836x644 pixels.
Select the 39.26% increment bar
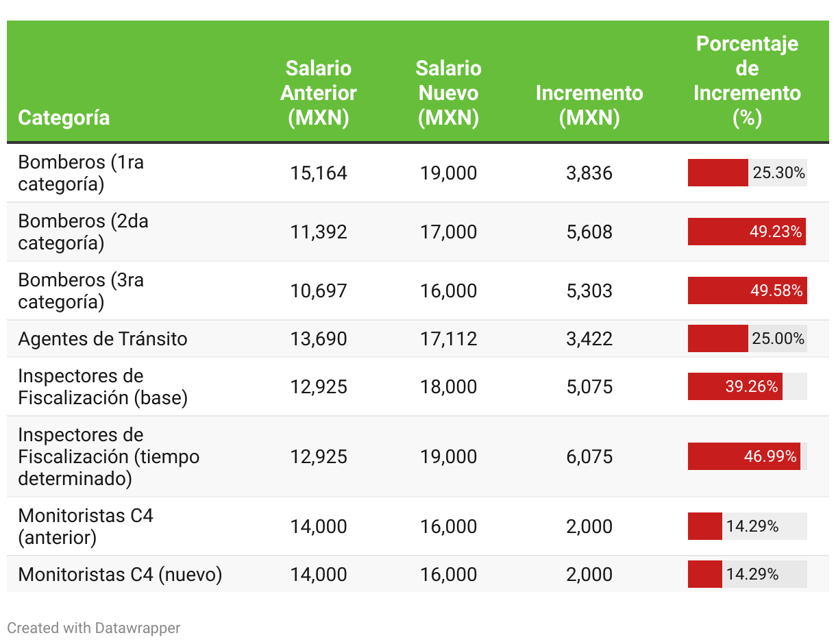click(735, 386)
